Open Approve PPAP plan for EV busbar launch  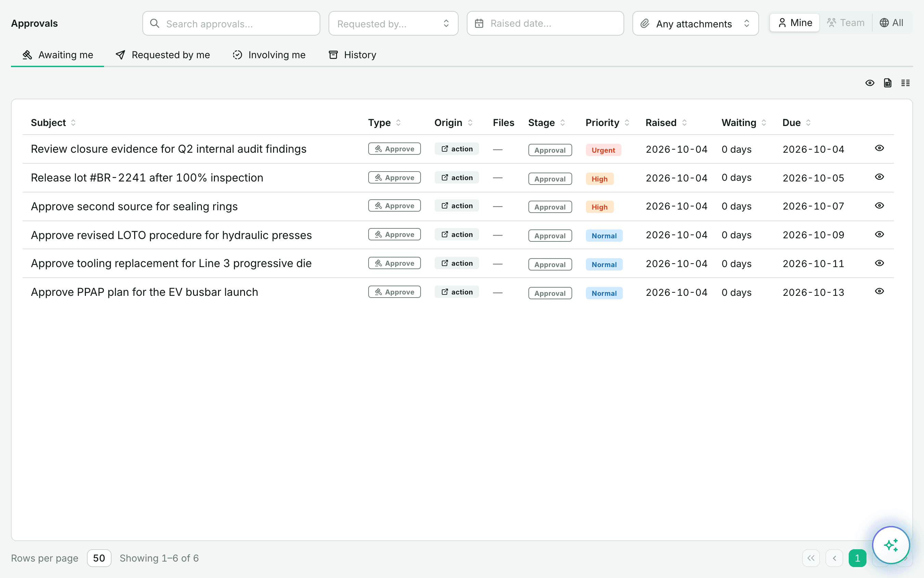pos(144,292)
